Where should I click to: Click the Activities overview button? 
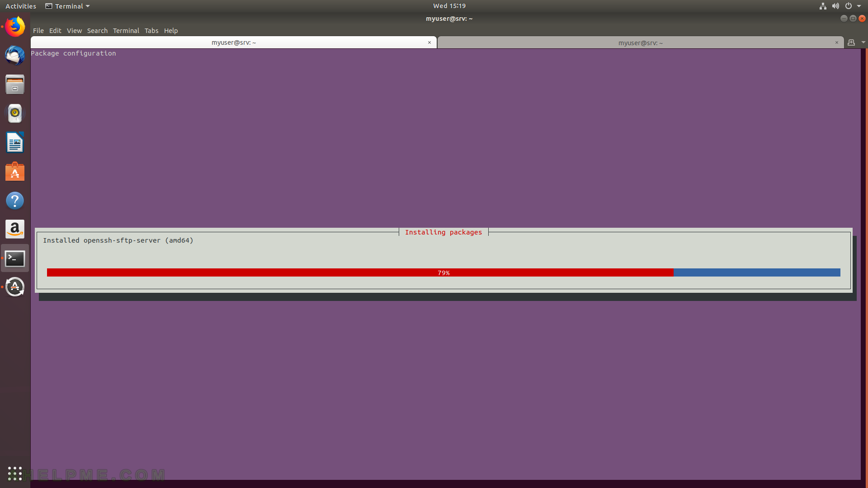click(x=20, y=6)
